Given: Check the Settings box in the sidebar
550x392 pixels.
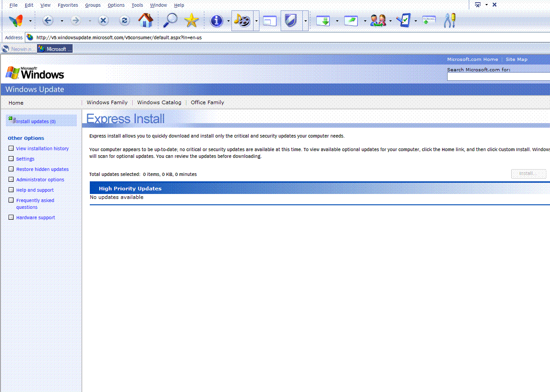Looking at the screenshot, I should tap(11, 158).
